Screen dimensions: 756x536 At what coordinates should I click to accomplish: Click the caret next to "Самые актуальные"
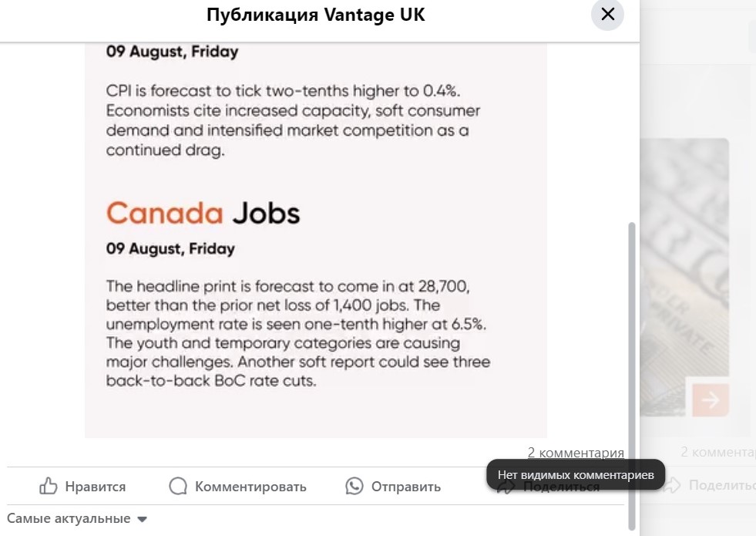pos(142,519)
